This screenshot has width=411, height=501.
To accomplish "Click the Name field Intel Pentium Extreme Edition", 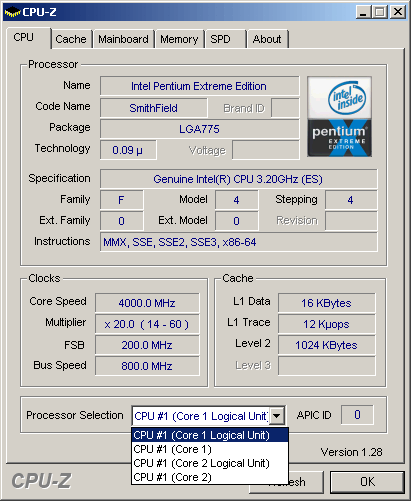I will (x=199, y=86).
